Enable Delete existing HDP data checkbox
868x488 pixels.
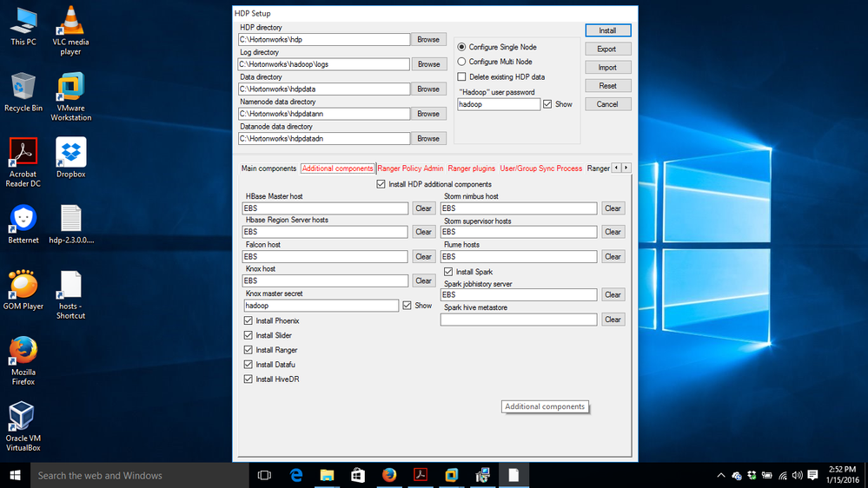[x=462, y=77]
